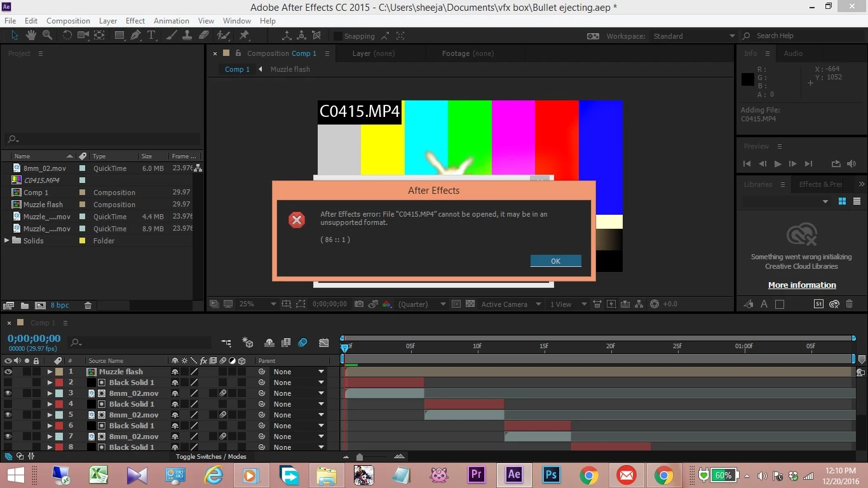Screen dimensions: 868x488
Task: Select the Rectangle shape tool
Action: pos(119,36)
